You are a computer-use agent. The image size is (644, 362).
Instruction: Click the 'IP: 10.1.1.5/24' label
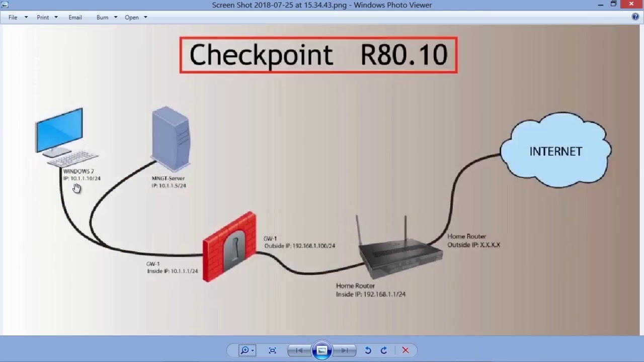169,186
